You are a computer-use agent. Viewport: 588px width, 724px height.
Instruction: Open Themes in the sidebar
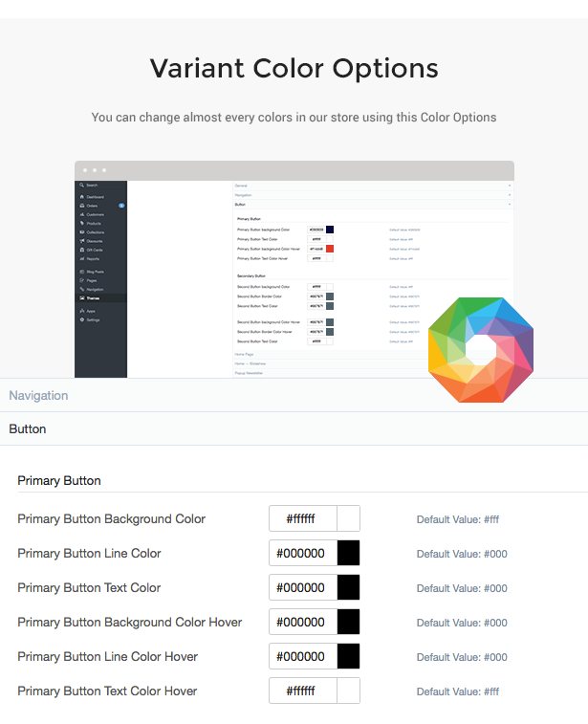94,297
